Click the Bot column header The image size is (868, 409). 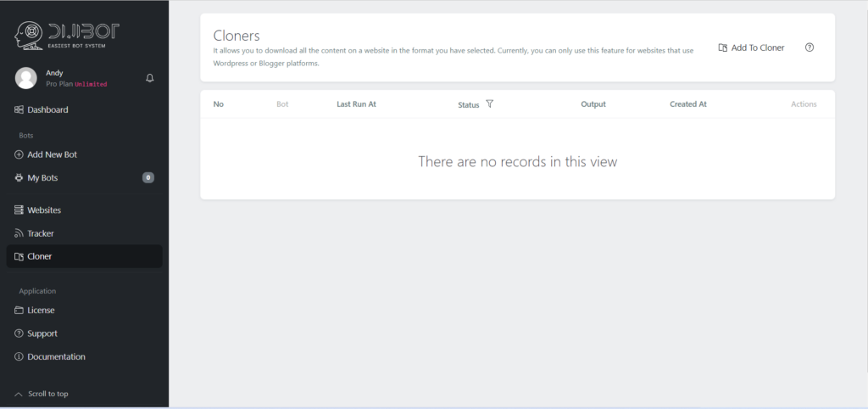[282, 104]
